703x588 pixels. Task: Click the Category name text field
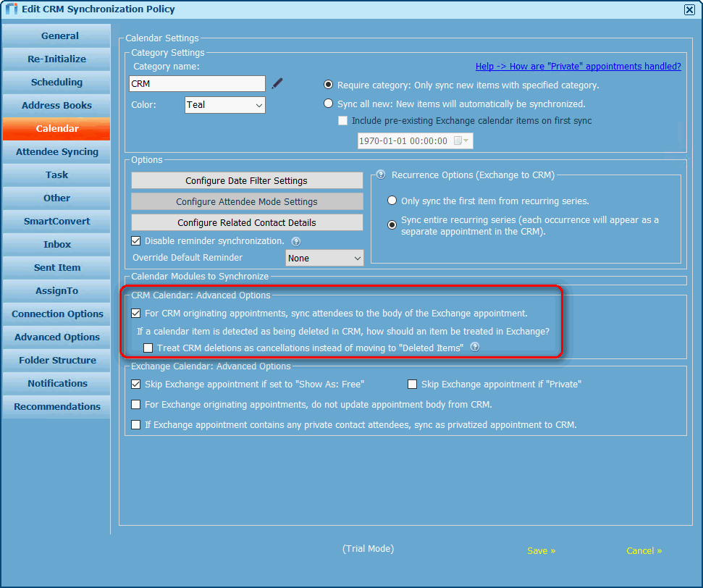197,84
